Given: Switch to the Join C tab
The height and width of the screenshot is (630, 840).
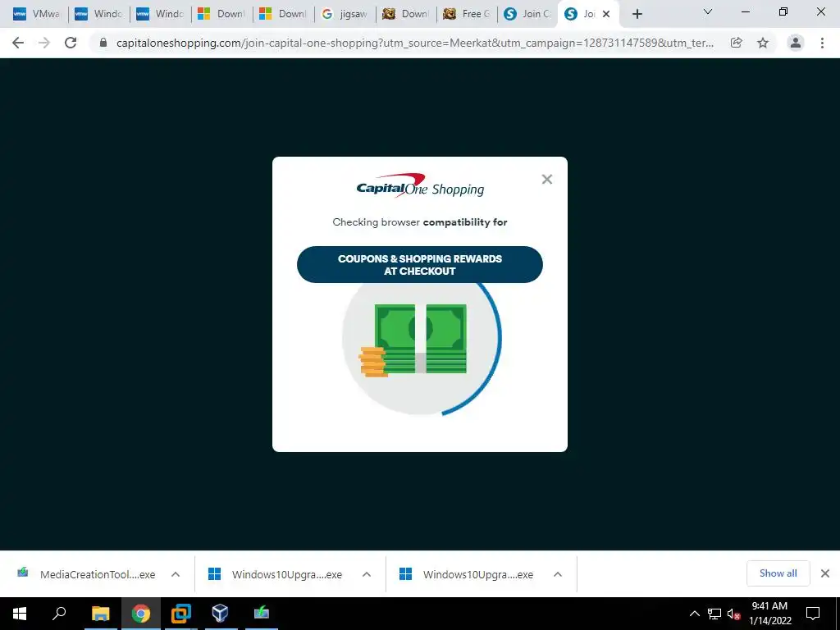Looking at the screenshot, I should pos(527,14).
